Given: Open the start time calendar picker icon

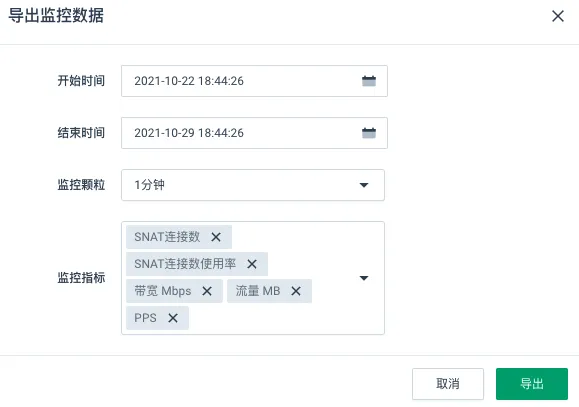Looking at the screenshot, I should tap(369, 81).
